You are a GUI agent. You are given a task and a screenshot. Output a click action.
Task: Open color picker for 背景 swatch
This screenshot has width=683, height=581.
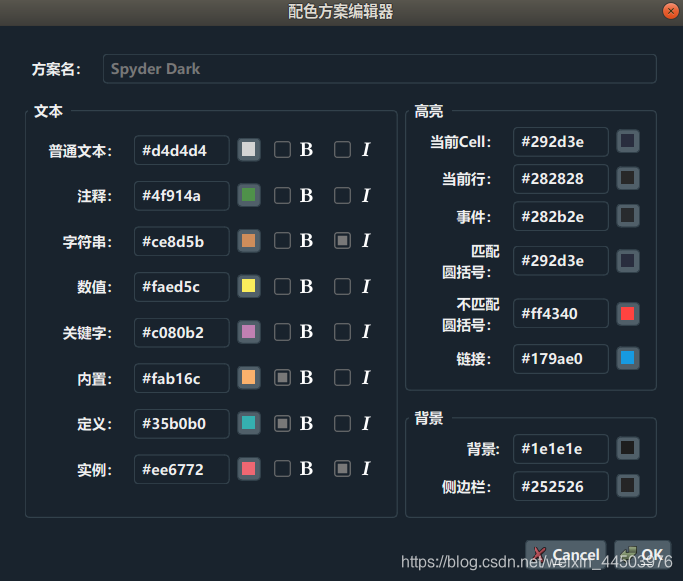[628, 448]
